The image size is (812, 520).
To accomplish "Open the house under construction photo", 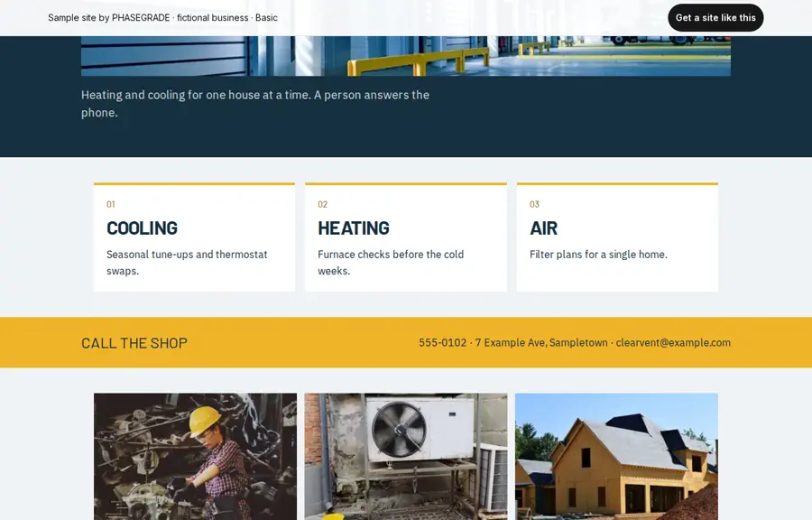I will pos(616,456).
